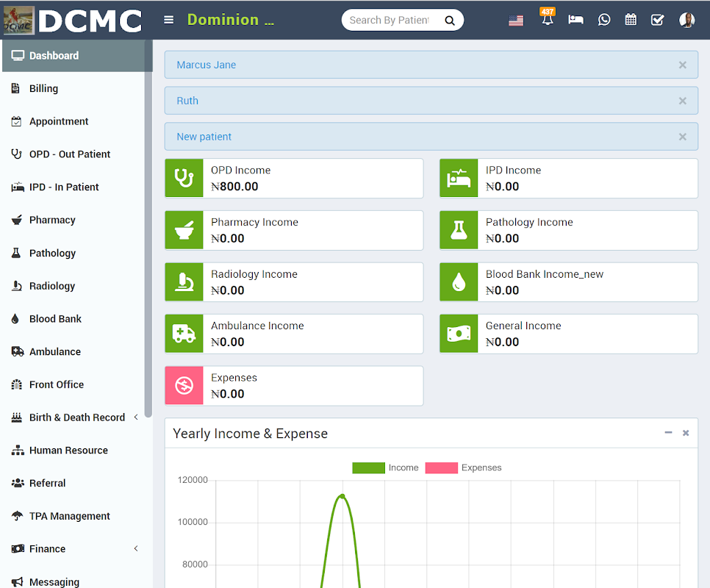Screen dimensions: 710x588
Task: Open the New patient notification link
Action: pyautogui.click(x=204, y=137)
